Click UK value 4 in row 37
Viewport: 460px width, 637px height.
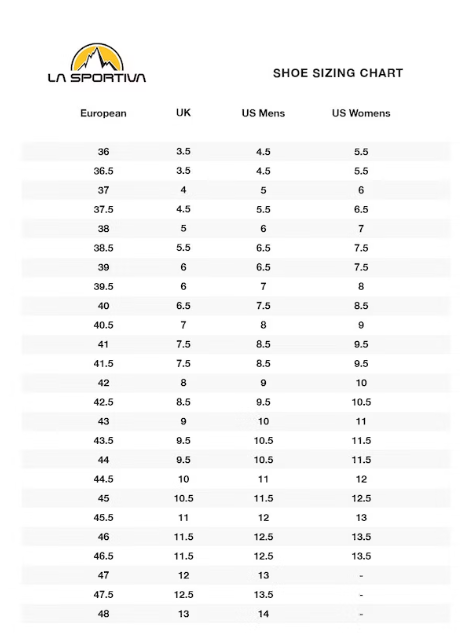(x=183, y=190)
